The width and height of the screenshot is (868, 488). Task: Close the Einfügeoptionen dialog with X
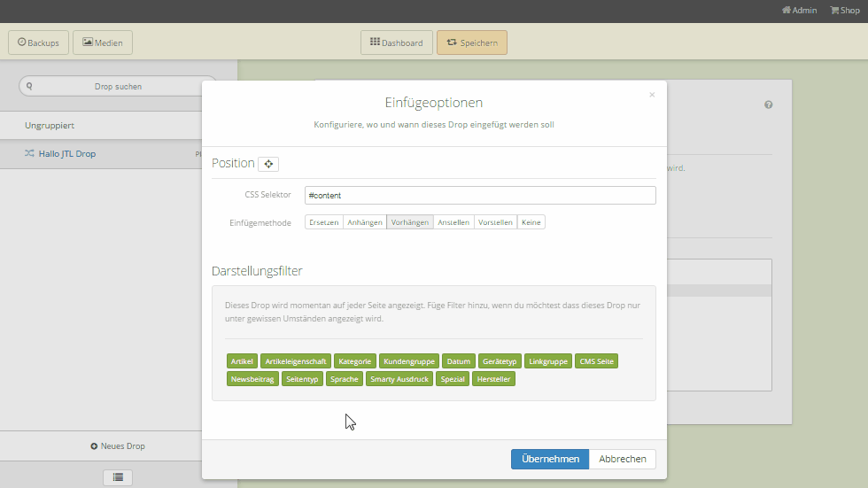[x=652, y=95]
